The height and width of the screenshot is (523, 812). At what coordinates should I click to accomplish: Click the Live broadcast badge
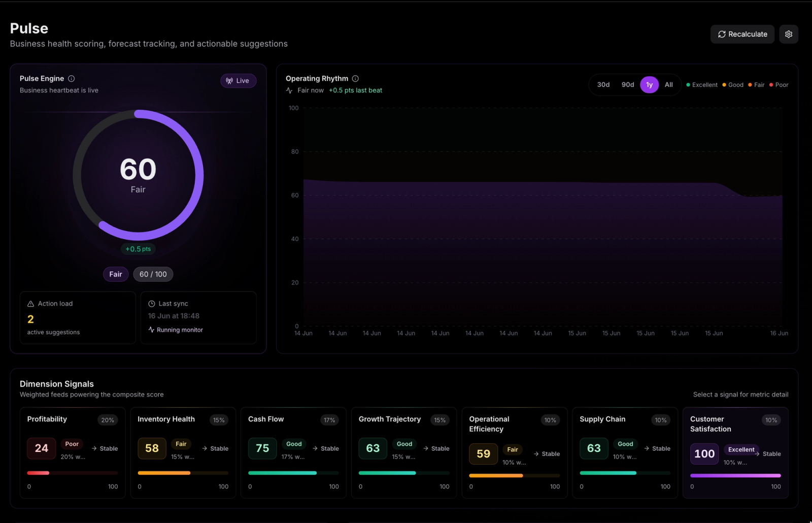238,81
